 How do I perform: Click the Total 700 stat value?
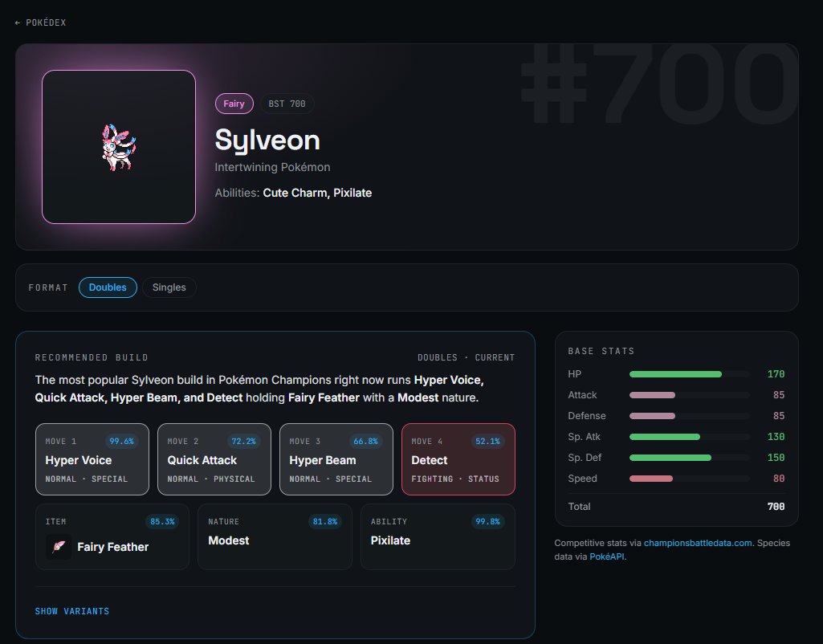(776, 507)
